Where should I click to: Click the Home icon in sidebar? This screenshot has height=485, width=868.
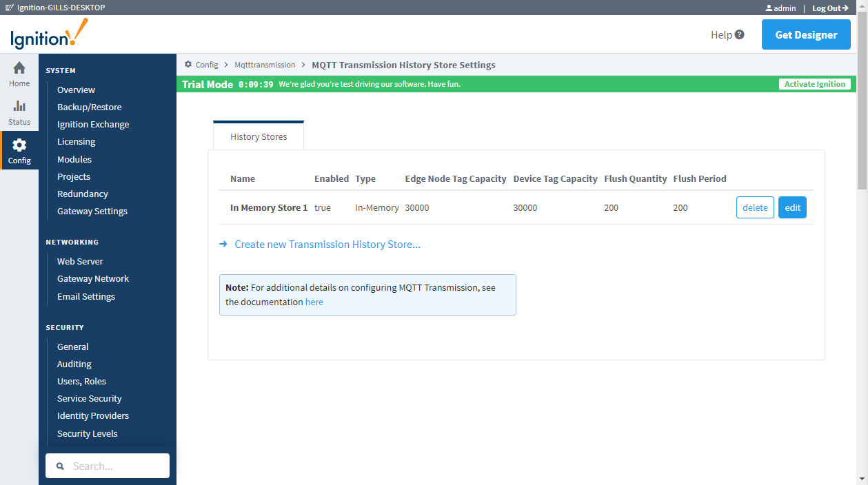coord(19,68)
